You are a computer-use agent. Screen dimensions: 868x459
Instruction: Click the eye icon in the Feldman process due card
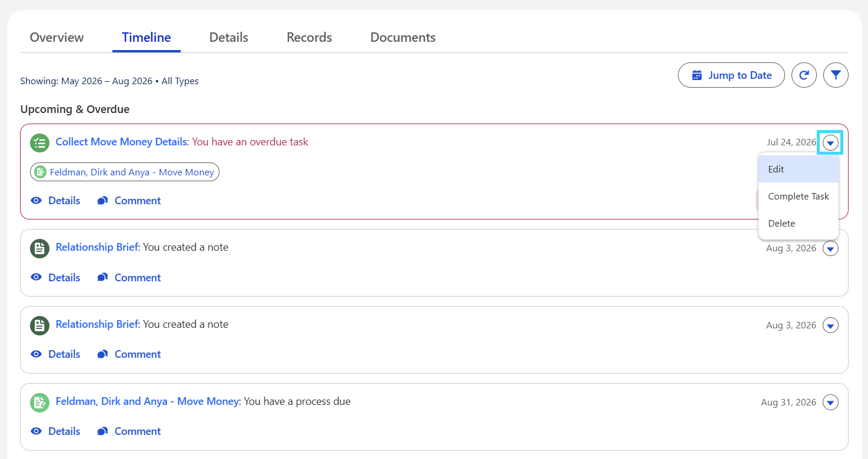(36, 431)
